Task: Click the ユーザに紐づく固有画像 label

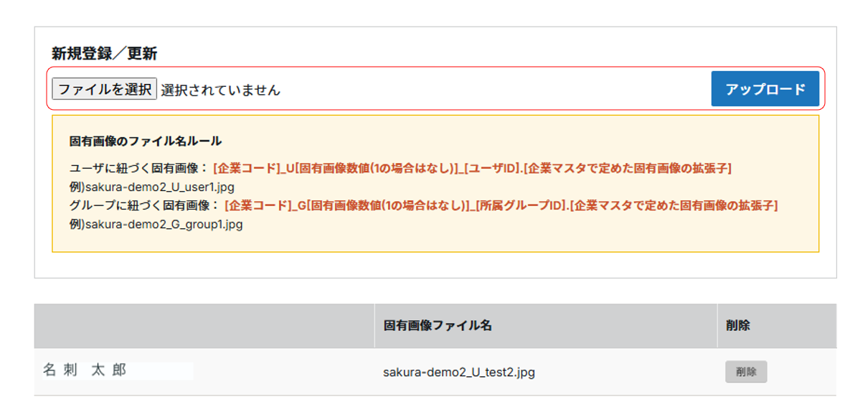Action: click(139, 169)
